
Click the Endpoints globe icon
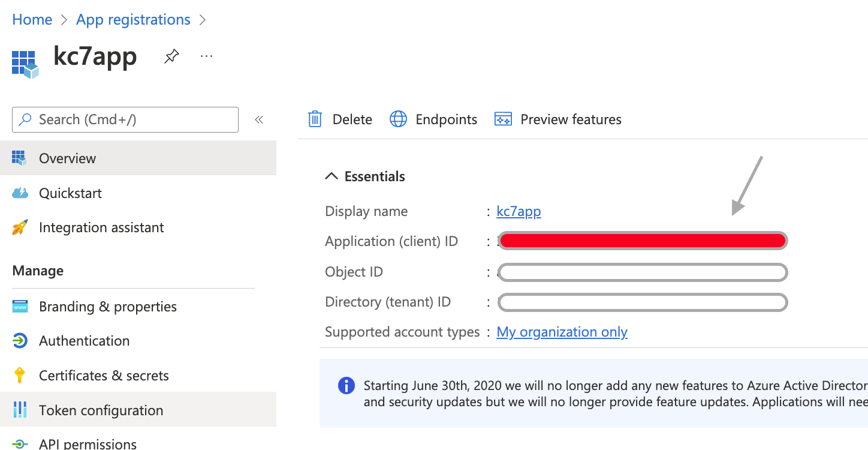pos(398,119)
